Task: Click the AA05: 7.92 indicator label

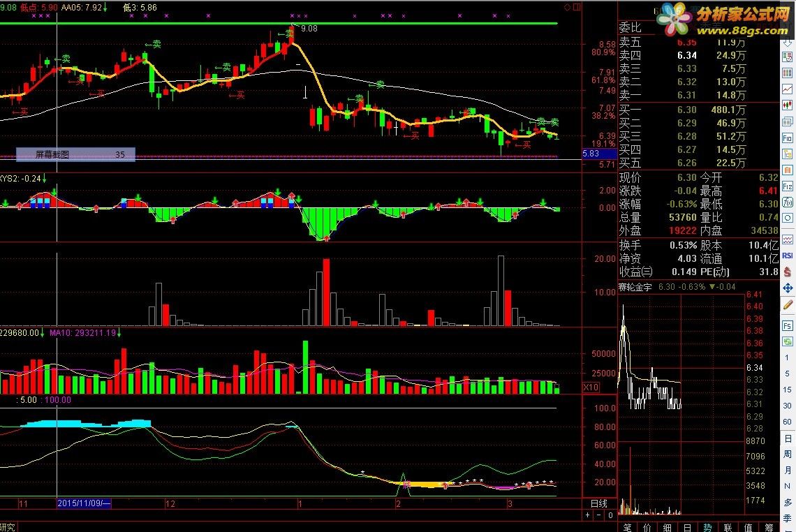Action: [x=81, y=8]
